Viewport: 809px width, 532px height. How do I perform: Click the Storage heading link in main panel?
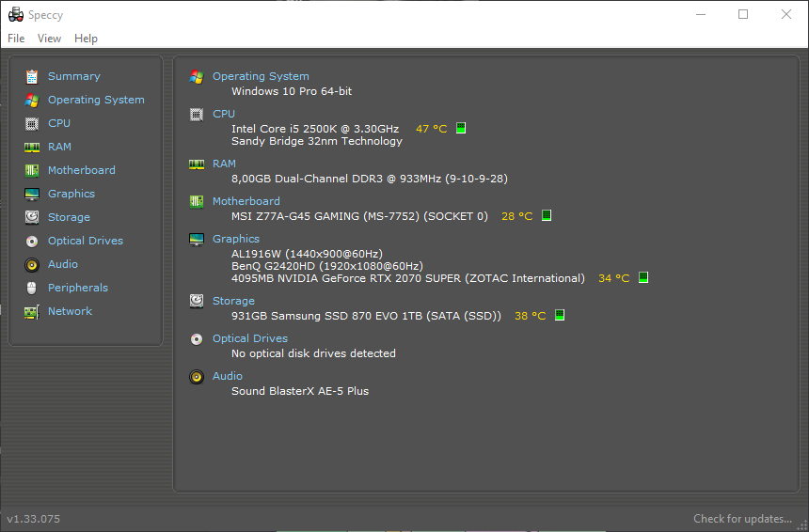point(233,301)
